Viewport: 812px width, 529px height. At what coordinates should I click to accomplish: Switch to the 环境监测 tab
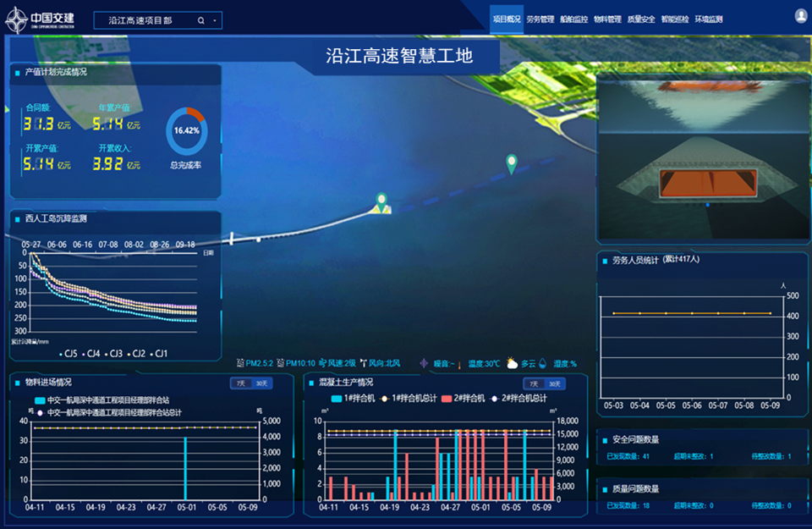(x=709, y=19)
